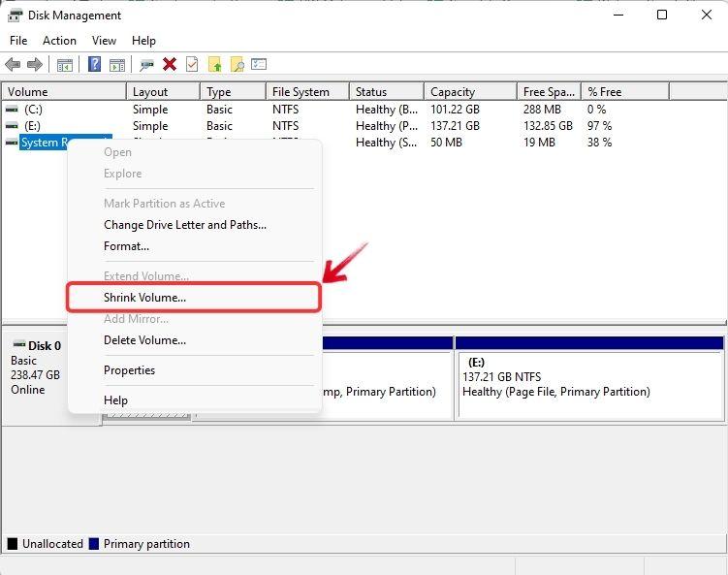Sort by the % Free column header
This screenshot has height=575, width=728.
tap(625, 91)
